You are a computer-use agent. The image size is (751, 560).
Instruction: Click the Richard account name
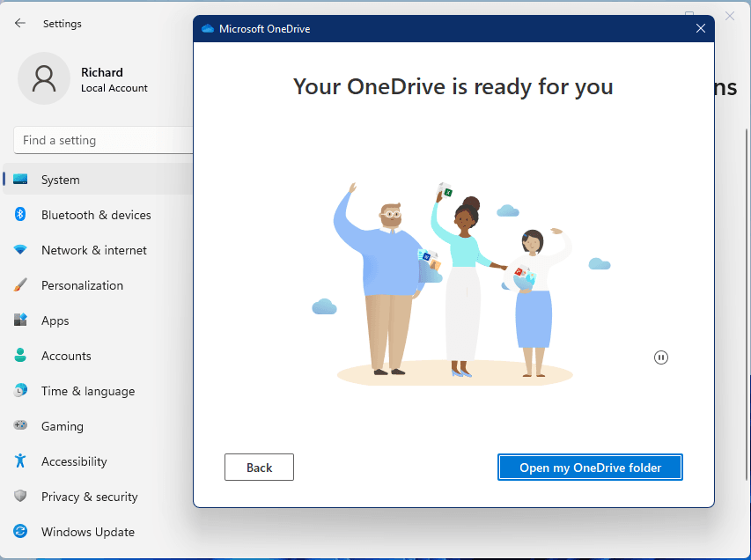coord(102,72)
